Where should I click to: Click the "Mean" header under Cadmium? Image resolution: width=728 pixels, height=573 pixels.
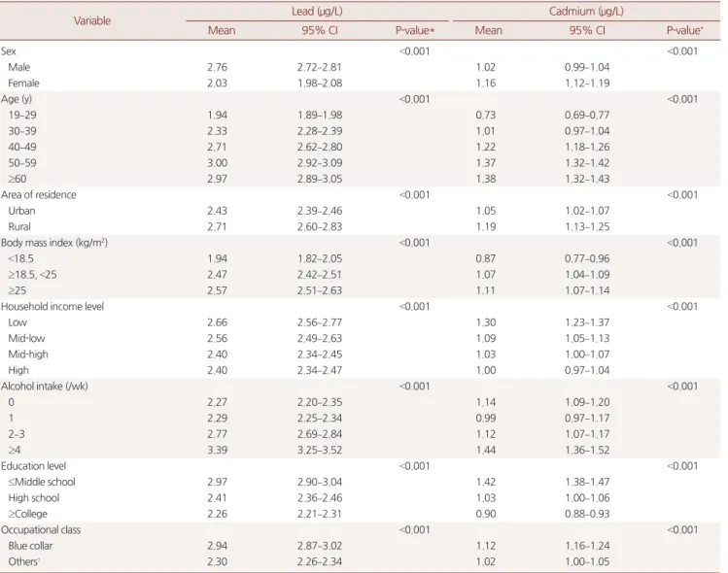[489, 31]
